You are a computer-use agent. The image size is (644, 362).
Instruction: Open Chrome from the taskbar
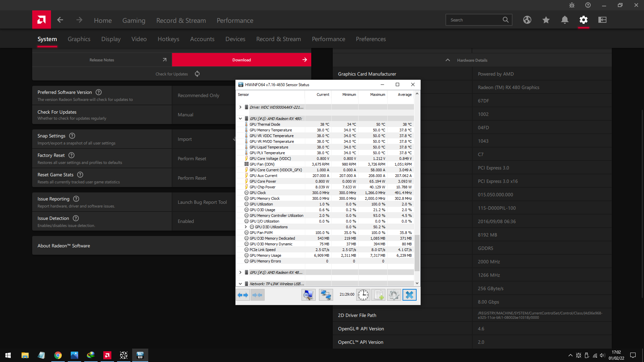[x=58, y=355]
